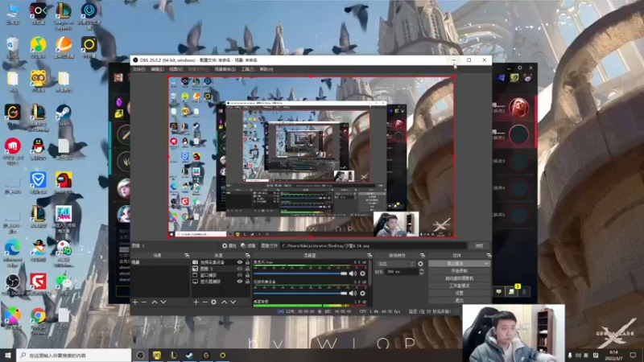Pop out the Scenes dock
This screenshot has width=644, height=362.
[x=187, y=255]
